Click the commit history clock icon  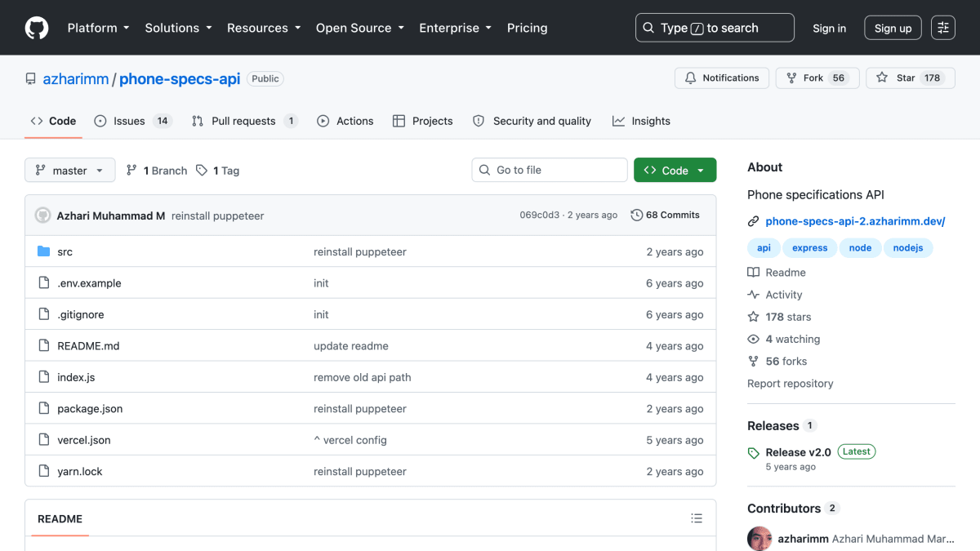point(637,216)
